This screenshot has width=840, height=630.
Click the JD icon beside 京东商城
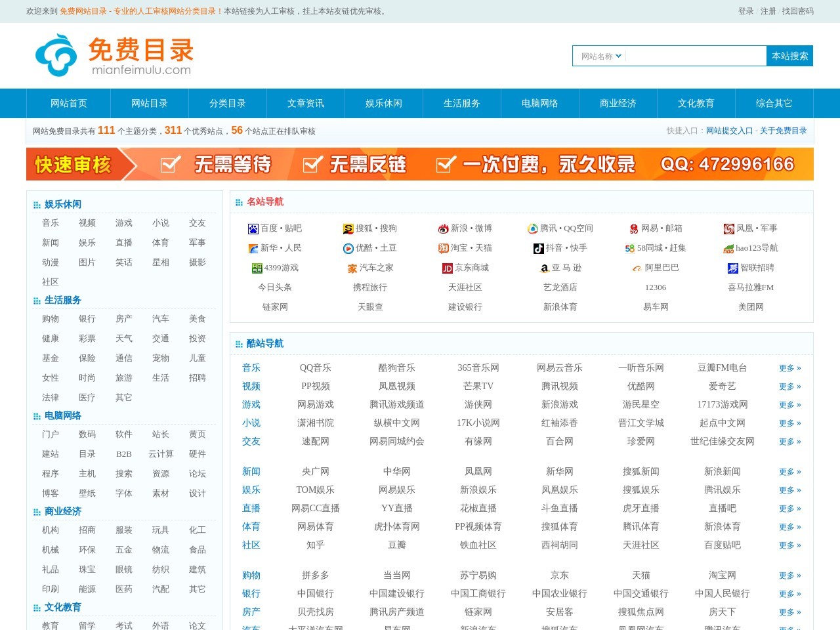click(x=447, y=268)
